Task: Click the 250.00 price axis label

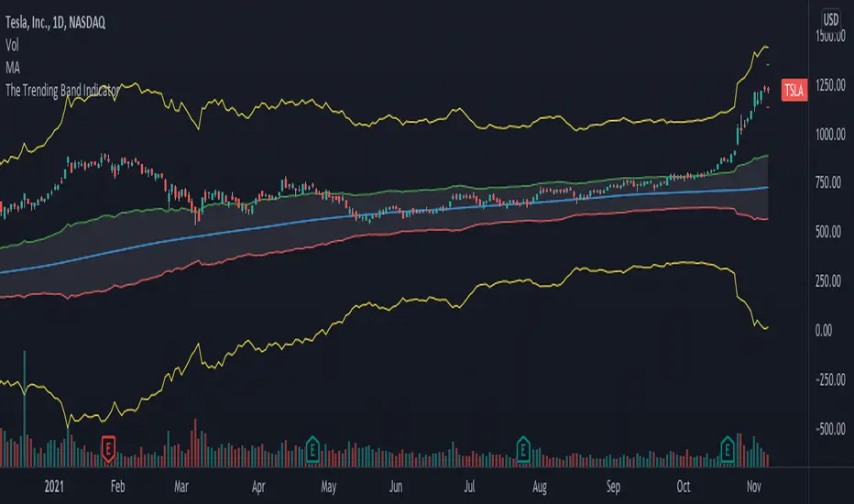Action: pyautogui.click(x=828, y=280)
